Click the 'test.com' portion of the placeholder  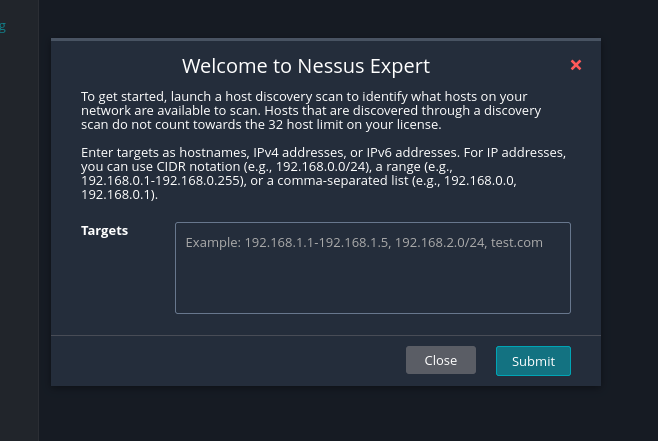click(x=517, y=243)
